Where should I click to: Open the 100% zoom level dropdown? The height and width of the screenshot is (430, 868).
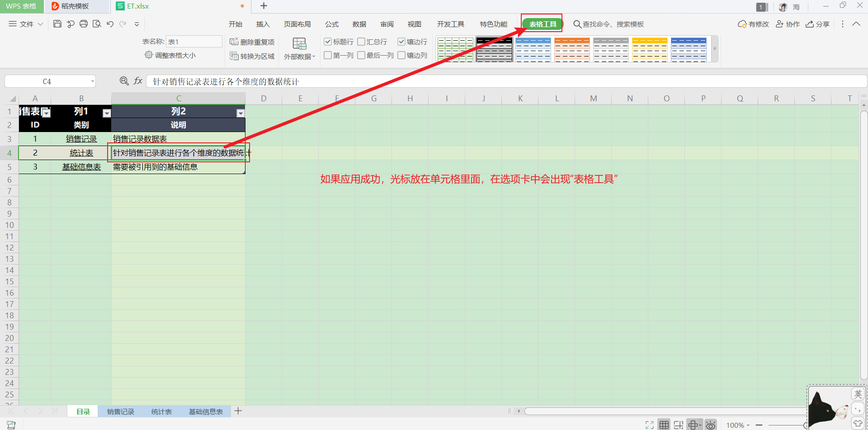click(738, 425)
